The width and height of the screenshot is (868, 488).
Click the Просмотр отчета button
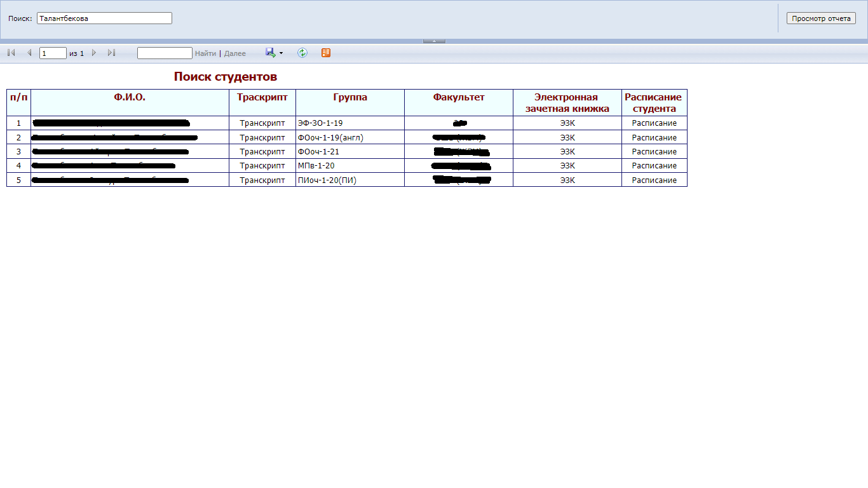pos(821,18)
